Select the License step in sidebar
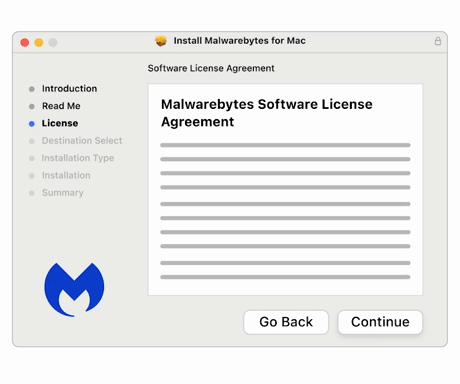 (60, 123)
